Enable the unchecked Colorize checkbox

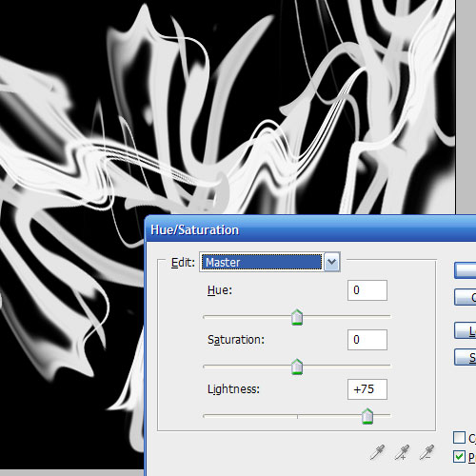coord(459,437)
